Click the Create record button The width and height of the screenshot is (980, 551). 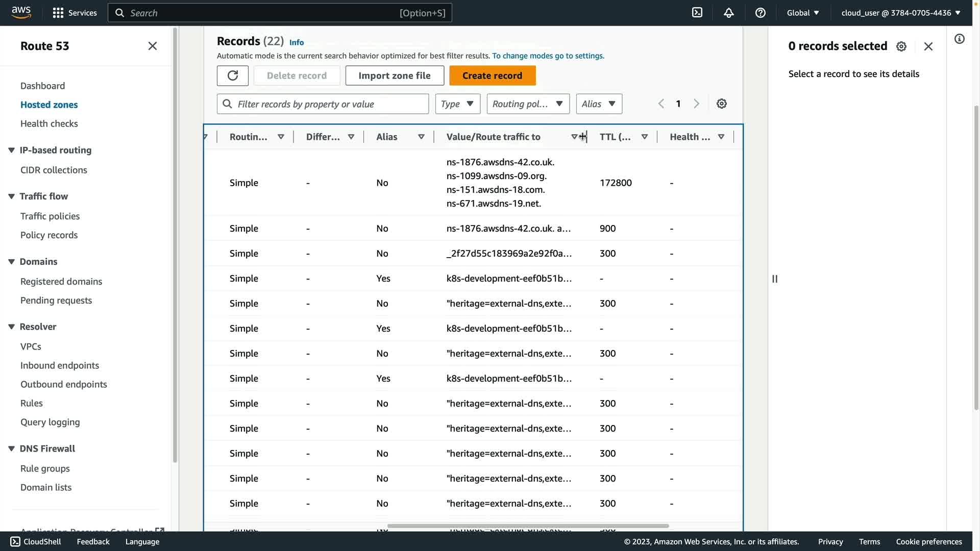pyautogui.click(x=492, y=76)
